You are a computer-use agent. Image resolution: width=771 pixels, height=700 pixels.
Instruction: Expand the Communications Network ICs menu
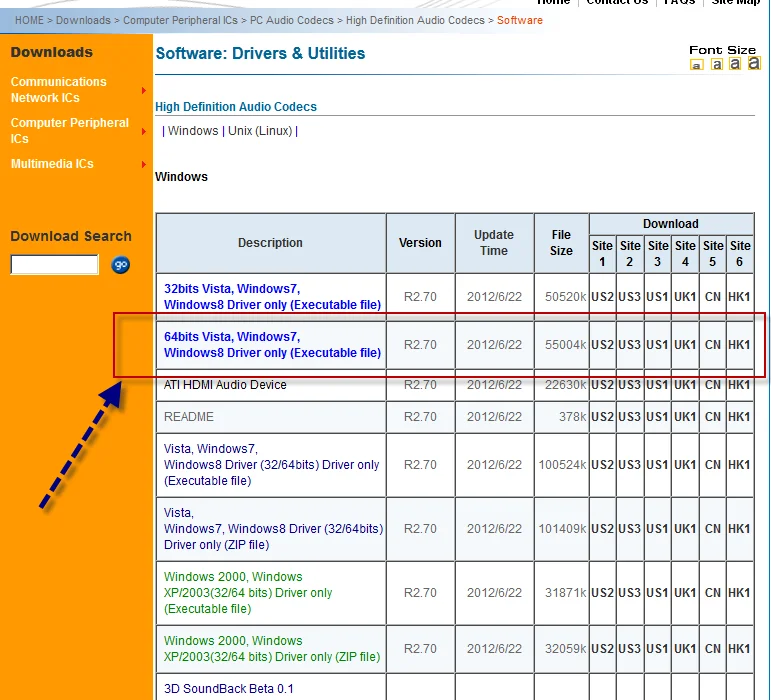(x=58, y=90)
